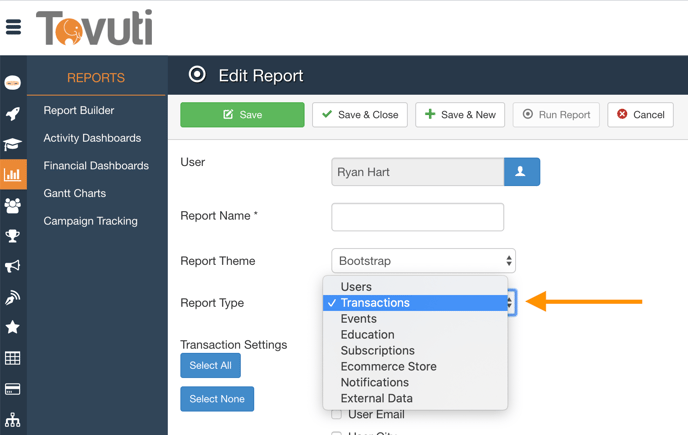Go to Gantt Charts menu item
The width and height of the screenshot is (688, 435).
click(x=74, y=193)
